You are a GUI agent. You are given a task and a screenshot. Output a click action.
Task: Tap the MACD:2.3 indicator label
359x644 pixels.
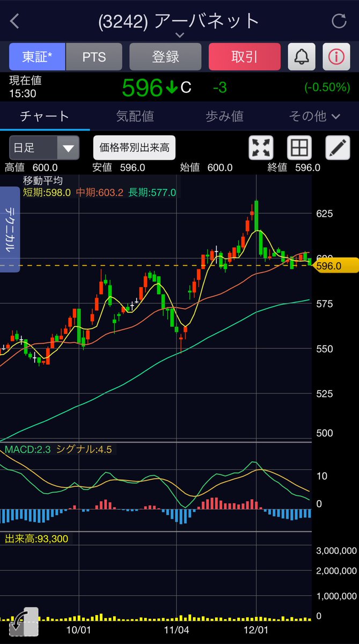point(27,450)
